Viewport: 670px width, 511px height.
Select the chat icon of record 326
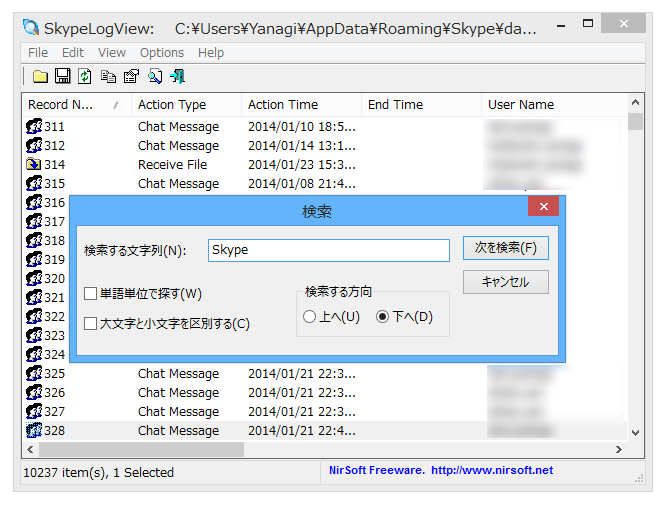click(x=34, y=392)
